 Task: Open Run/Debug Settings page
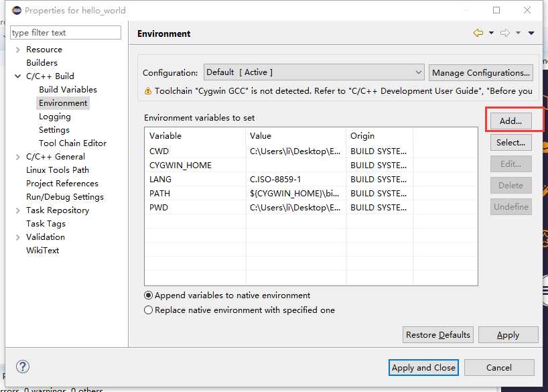pyautogui.click(x=65, y=197)
